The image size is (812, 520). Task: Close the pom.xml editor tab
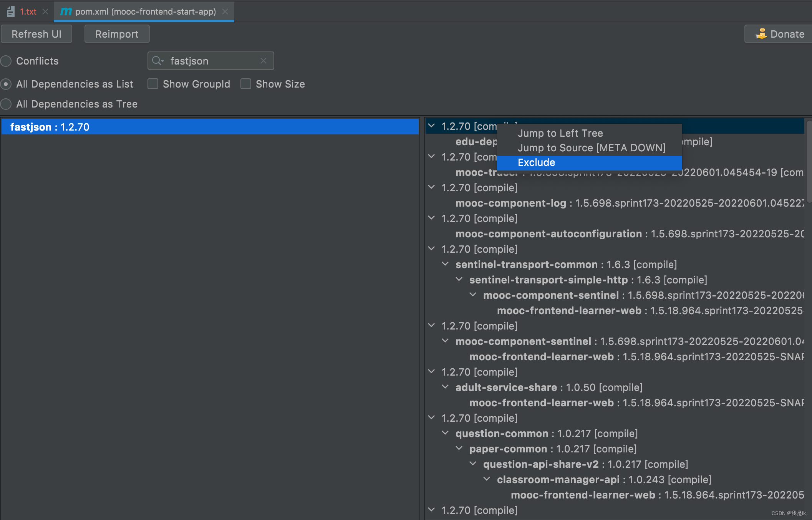225,12
